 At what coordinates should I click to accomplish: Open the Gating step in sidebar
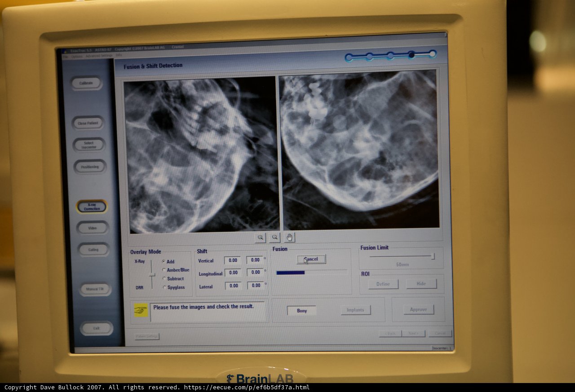93,250
